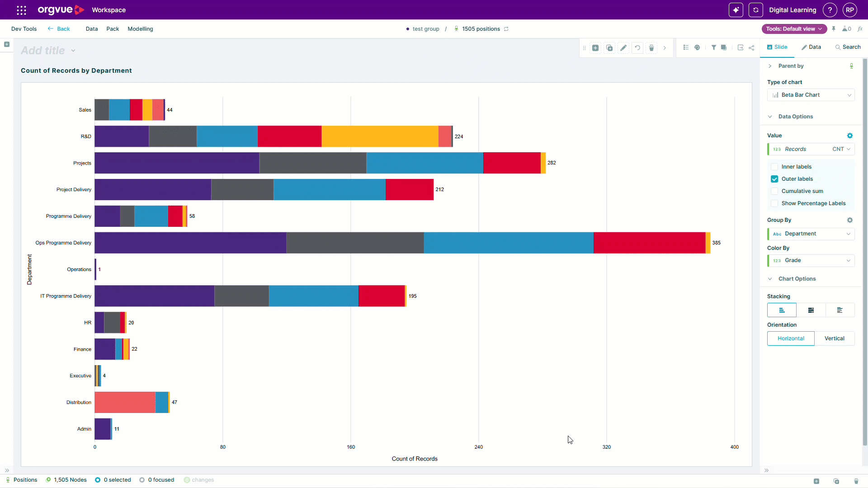Open the Grade Color By dropdown
The image size is (868, 488).
point(811,260)
